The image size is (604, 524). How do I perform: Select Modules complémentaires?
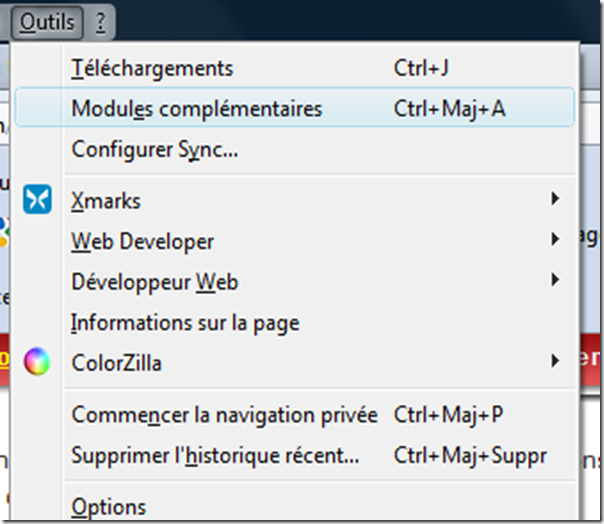click(x=197, y=108)
